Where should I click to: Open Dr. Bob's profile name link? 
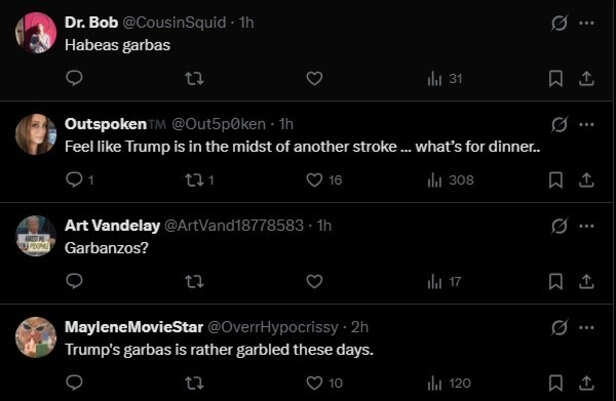(x=91, y=23)
